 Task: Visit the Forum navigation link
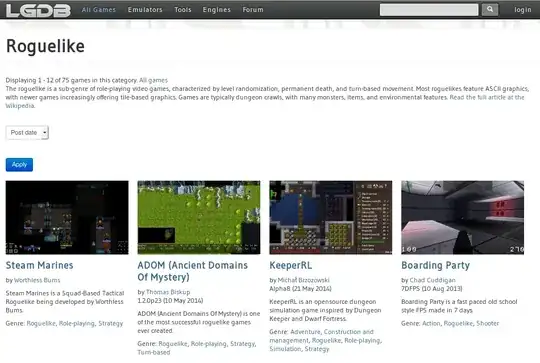(253, 10)
